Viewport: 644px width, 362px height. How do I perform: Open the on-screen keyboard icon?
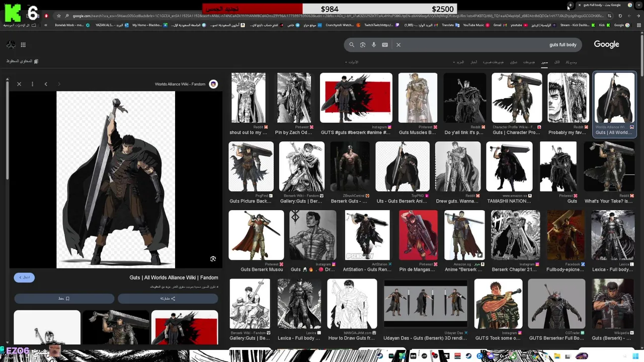pyautogui.click(x=385, y=45)
